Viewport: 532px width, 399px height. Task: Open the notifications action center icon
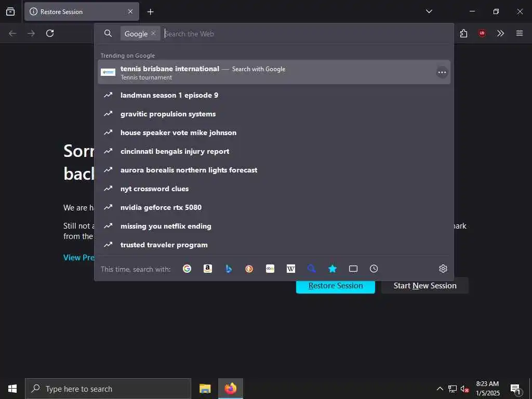515,389
